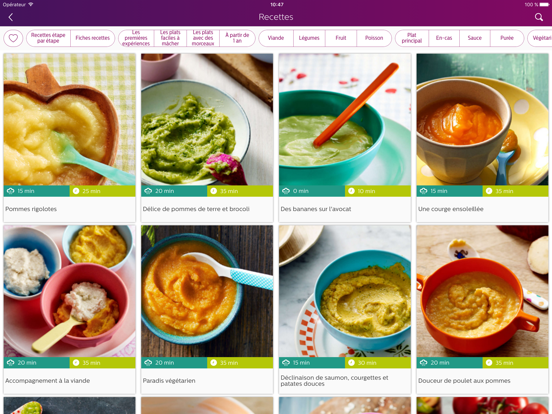The image size is (552, 414).
Task: Tap the back arrow icon
Action: [11, 17]
